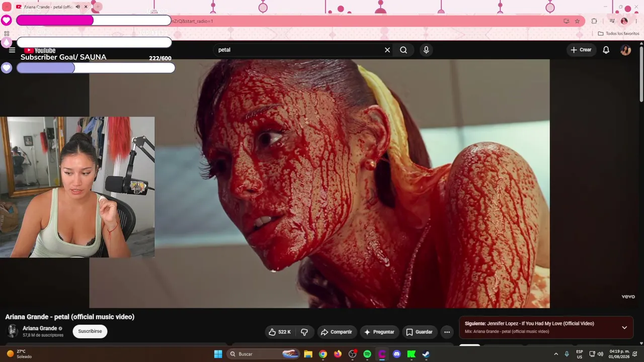The height and width of the screenshot is (362, 644).
Task: Open the Chrome tab search button
Action: 7,7
